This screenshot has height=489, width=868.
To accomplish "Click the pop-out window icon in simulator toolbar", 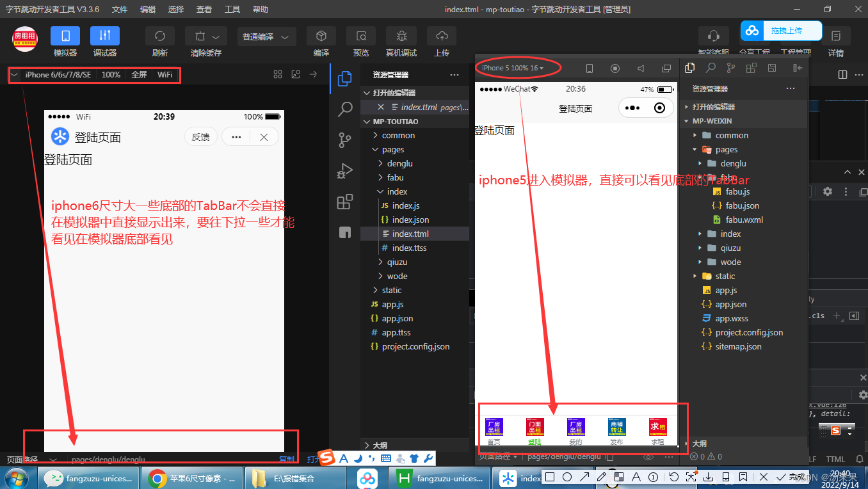I will (296, 74).
